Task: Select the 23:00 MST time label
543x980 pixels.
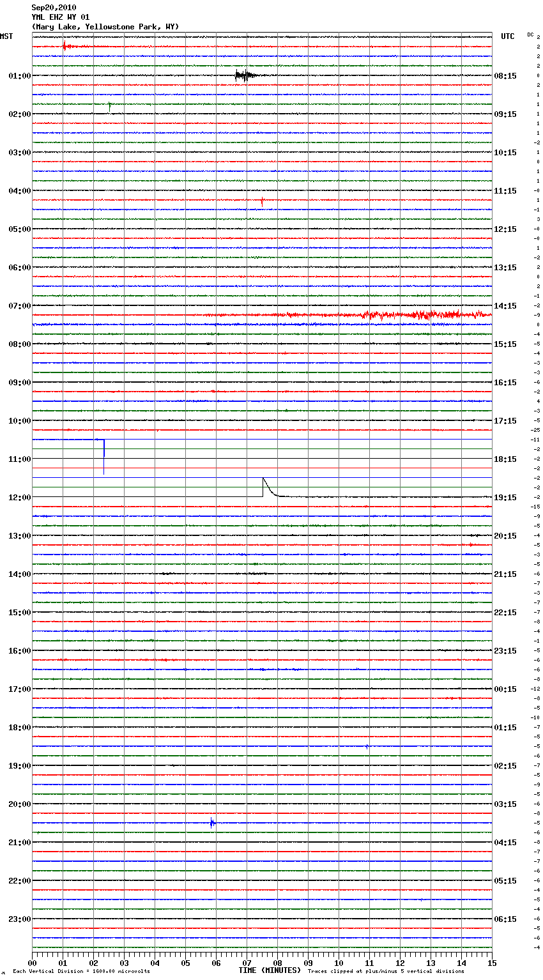Action: 19,919
